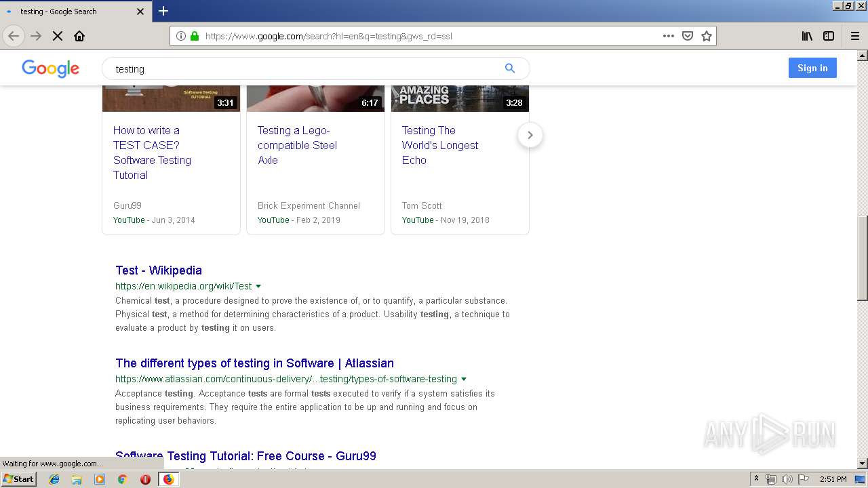
Task: Open the Action Center flag icon
Action: pyautogui.click(x=804, y=479)
